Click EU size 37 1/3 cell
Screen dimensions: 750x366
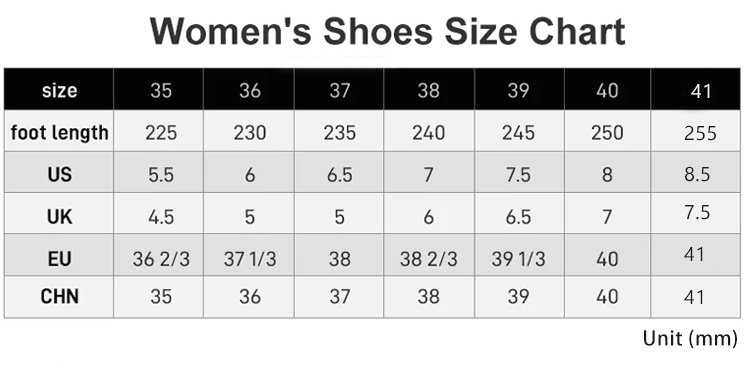pos(250,259)
